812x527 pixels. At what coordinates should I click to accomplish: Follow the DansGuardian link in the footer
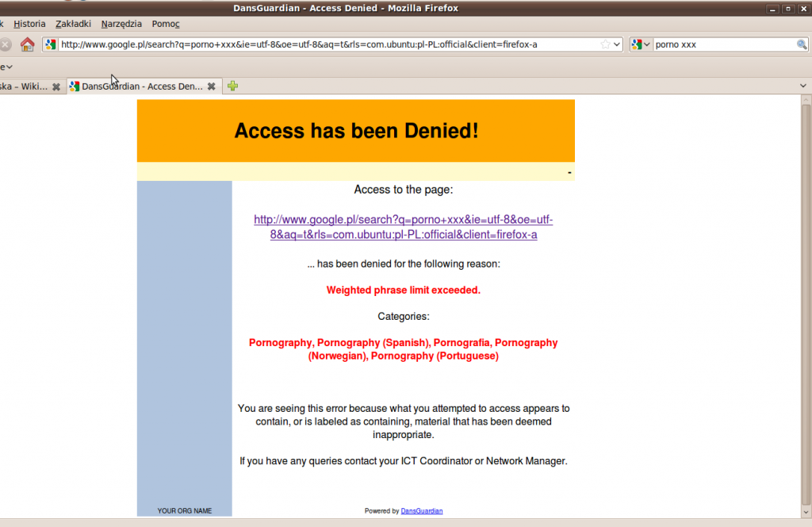point(421,511)
